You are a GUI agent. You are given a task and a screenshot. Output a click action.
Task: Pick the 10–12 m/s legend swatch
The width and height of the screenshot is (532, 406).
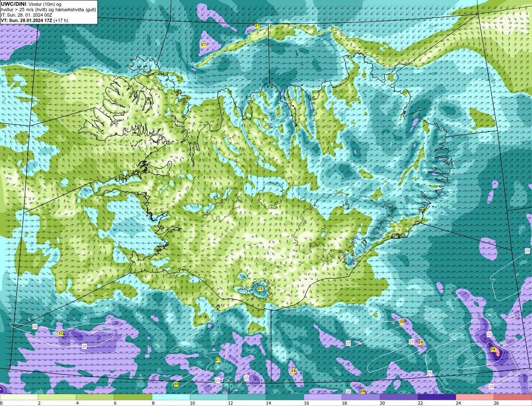tap(209, 397)
